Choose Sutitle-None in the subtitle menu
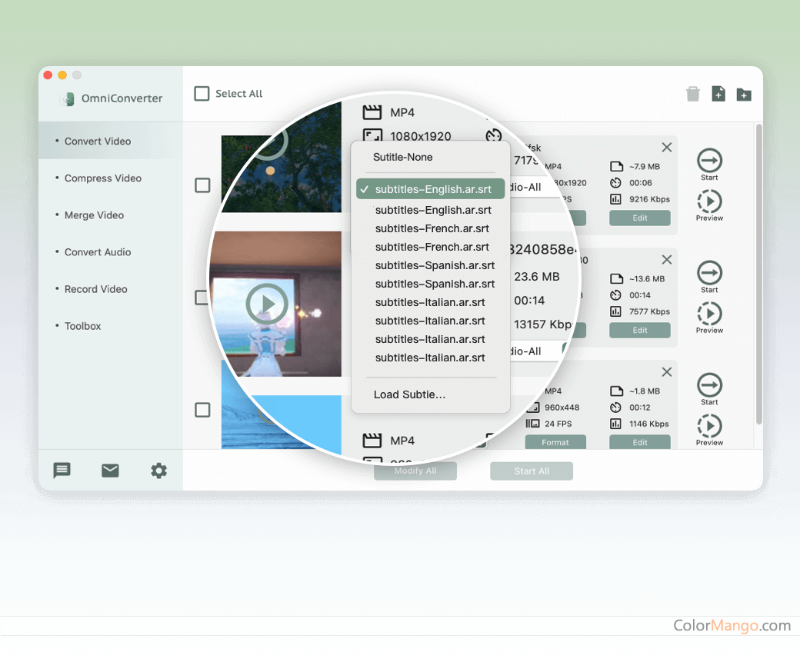Screen dimensions: 800x672 (402, 157)
